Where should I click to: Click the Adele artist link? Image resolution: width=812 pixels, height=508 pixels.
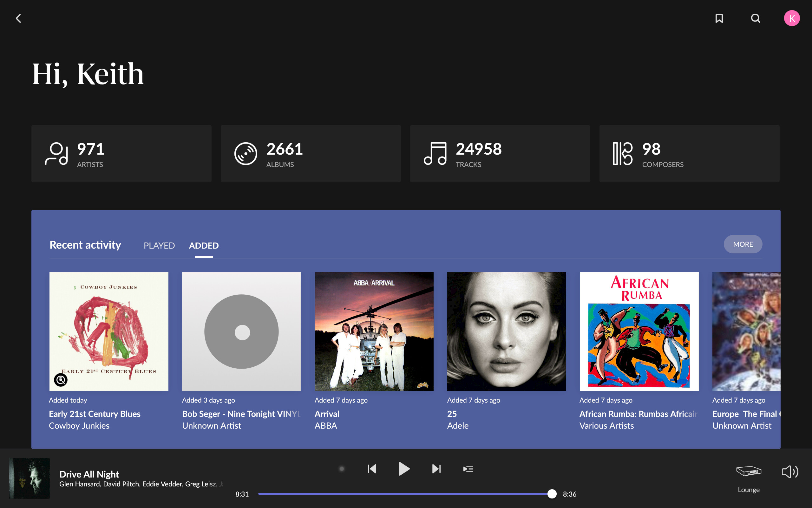458,426
